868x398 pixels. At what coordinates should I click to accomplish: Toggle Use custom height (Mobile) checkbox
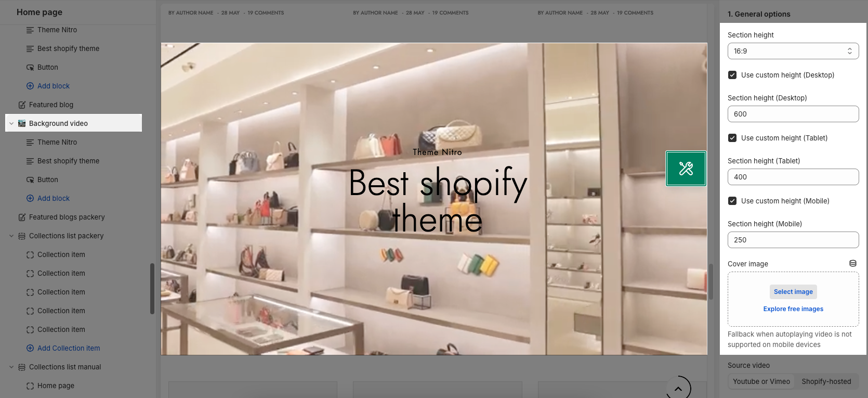[732, 201]
